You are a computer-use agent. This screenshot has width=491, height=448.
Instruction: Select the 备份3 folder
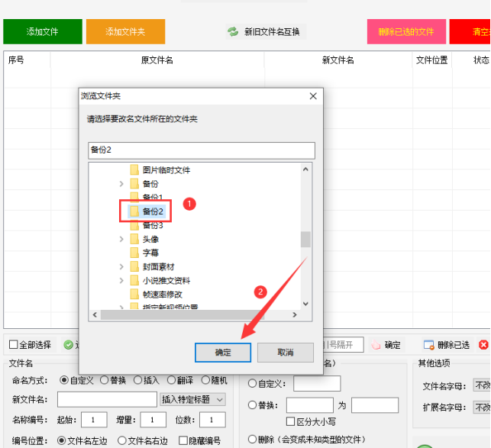153,225
